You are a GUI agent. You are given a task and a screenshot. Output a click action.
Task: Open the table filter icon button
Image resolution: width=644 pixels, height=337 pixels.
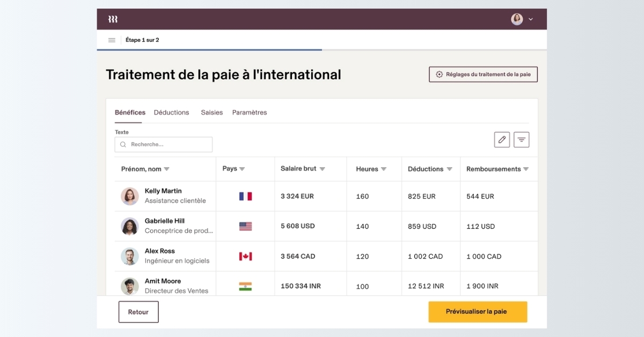click(x=521, y=140)
